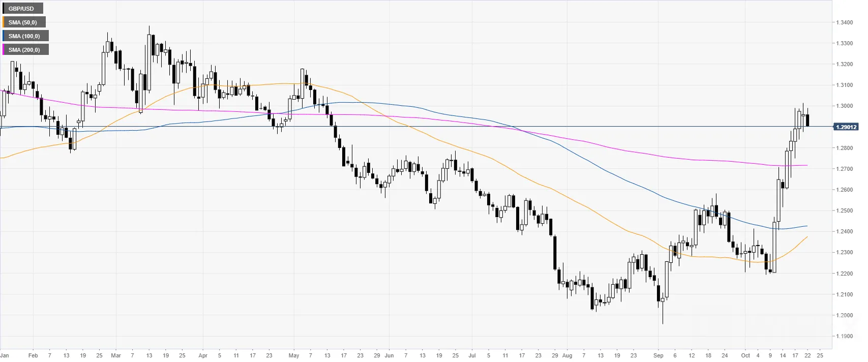Click the May label on time axis
Image resolution: width=868 pixels, height=362 pixels.
pyautogui.click(x=294, y=355)
